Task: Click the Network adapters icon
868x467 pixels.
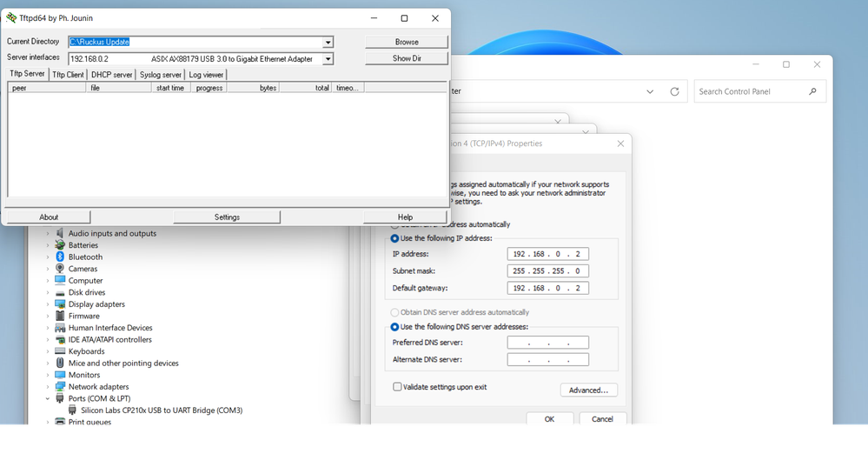Action: (x=60, y=387)
